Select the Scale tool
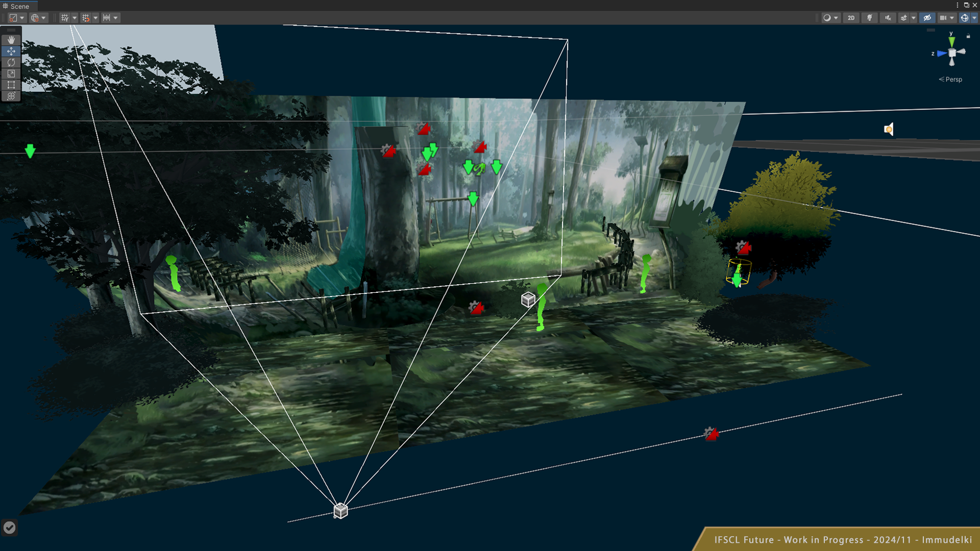 click(11, 73)
